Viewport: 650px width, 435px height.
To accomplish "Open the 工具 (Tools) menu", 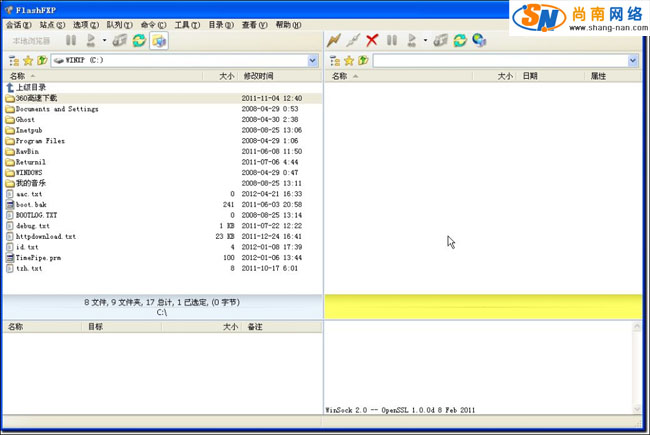I will pos(187,24).
